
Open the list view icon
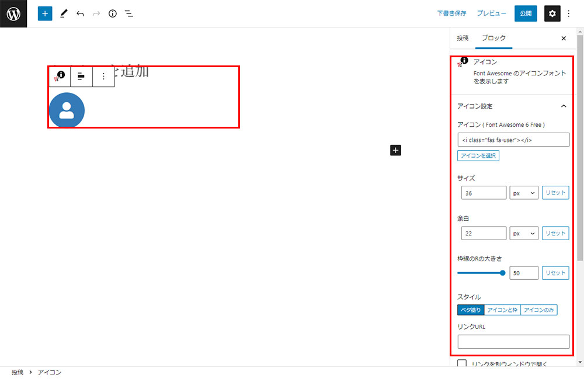129,13
